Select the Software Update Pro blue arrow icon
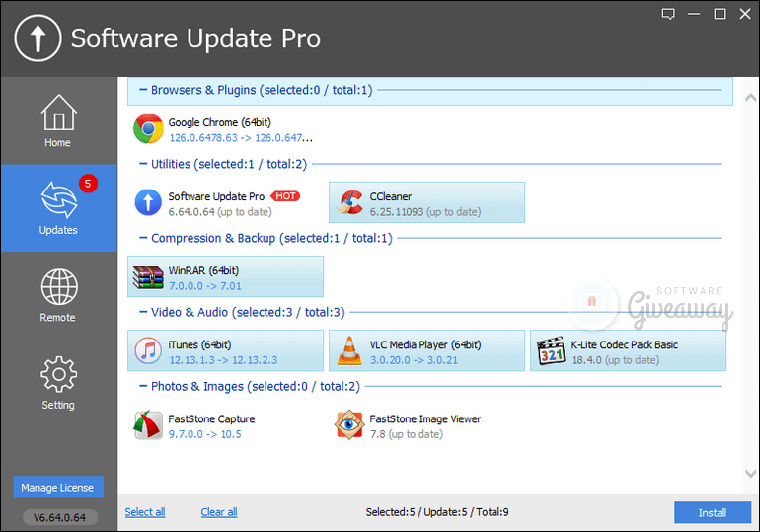Screen dimensions: 760x532 click(x=148, y=202)
